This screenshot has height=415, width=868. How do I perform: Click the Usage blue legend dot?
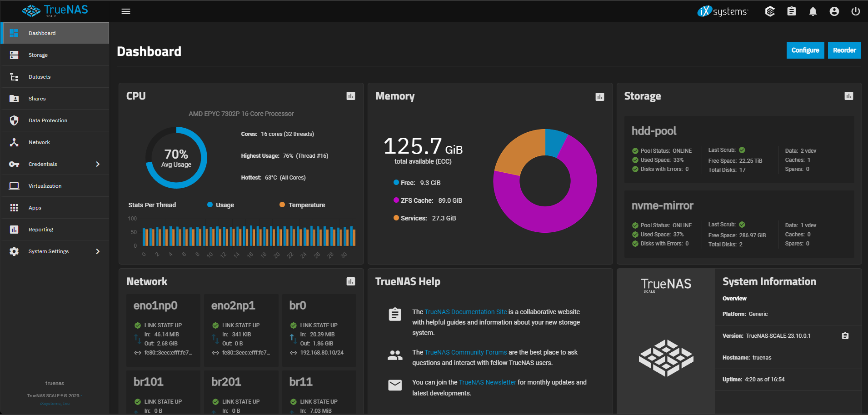pyautogui.click(x=210, y=205)
